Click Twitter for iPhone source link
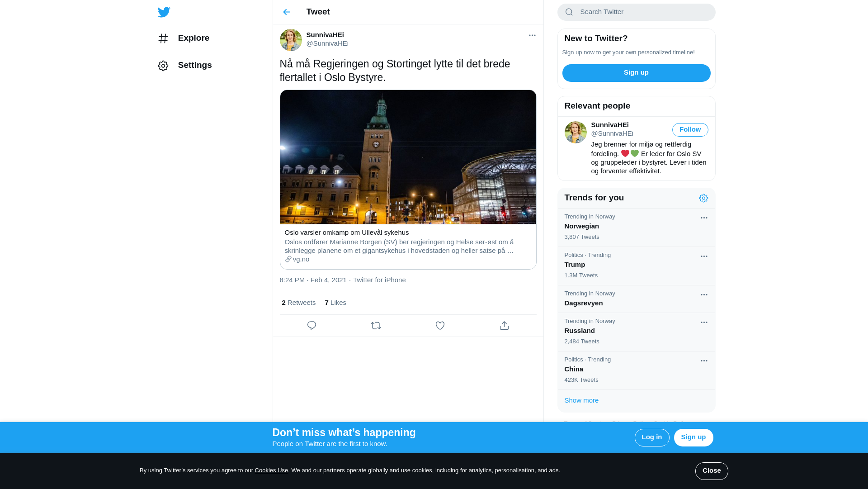This screenshot has width=868, height=489. [379, 280]
